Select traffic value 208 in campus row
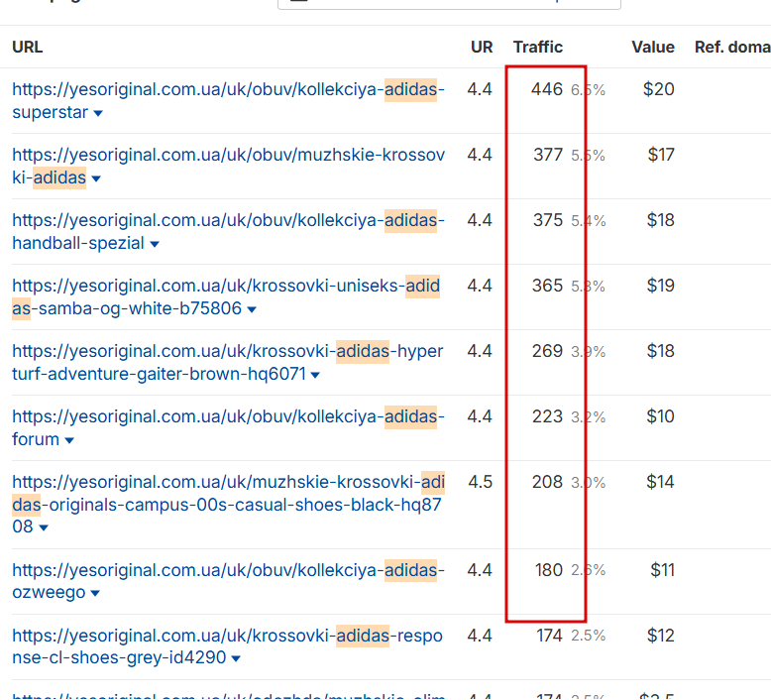 click(x=547, y=482)
